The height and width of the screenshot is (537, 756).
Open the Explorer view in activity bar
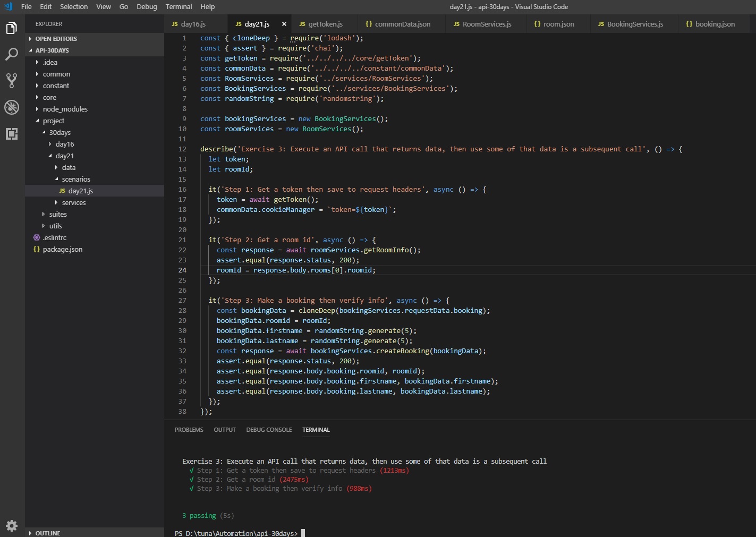12,28
